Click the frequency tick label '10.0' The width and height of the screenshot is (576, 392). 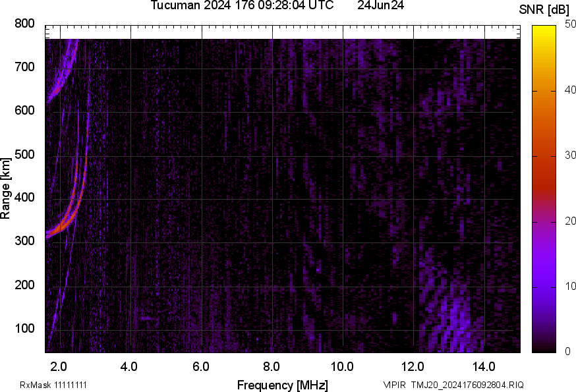pyautogui.click(x=342, y=366)
